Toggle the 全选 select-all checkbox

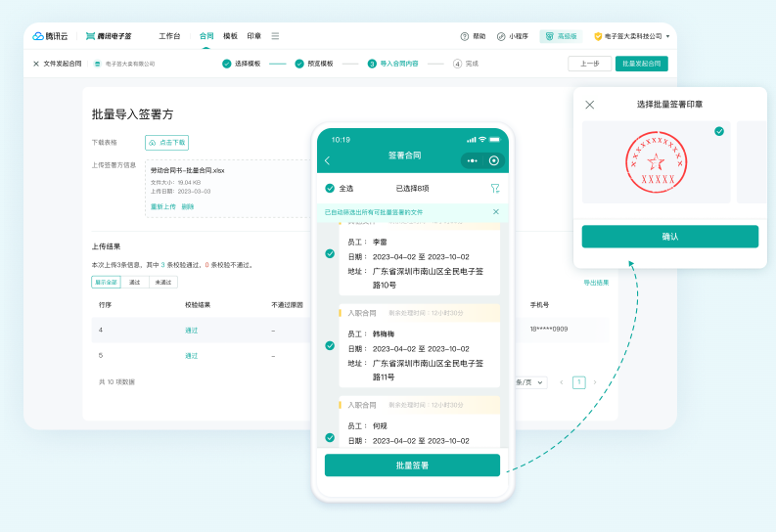[x=329, y=188]
